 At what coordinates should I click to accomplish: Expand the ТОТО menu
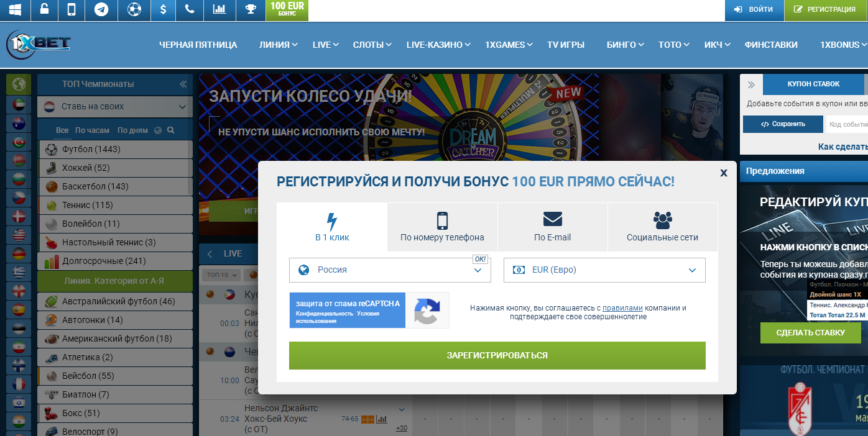pos(674,45)
